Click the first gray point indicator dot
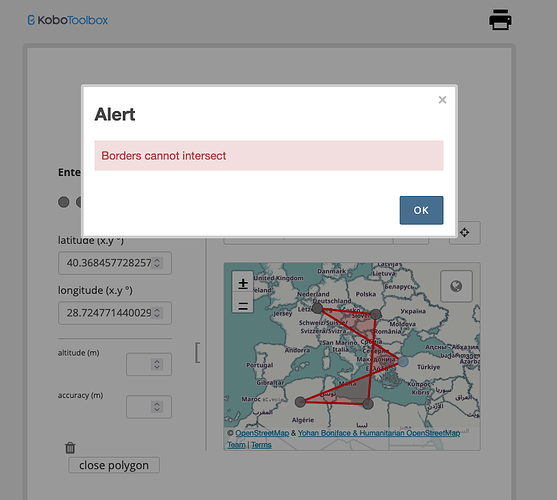This screenshot has height=500, width=557. [64, 202]
